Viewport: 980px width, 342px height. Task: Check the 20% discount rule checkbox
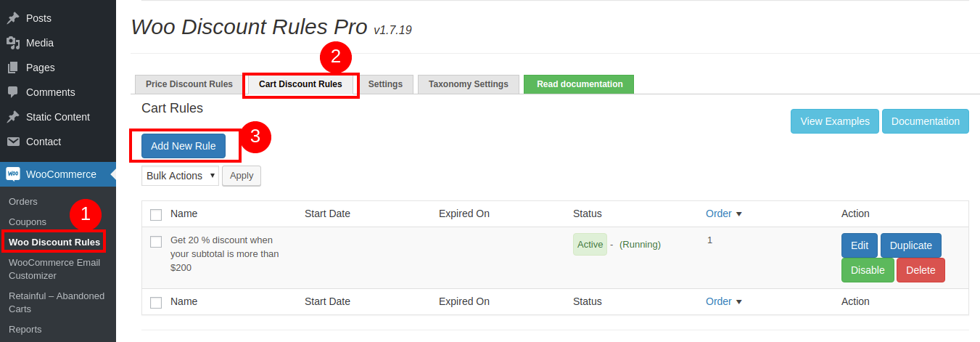pos(156,242)
